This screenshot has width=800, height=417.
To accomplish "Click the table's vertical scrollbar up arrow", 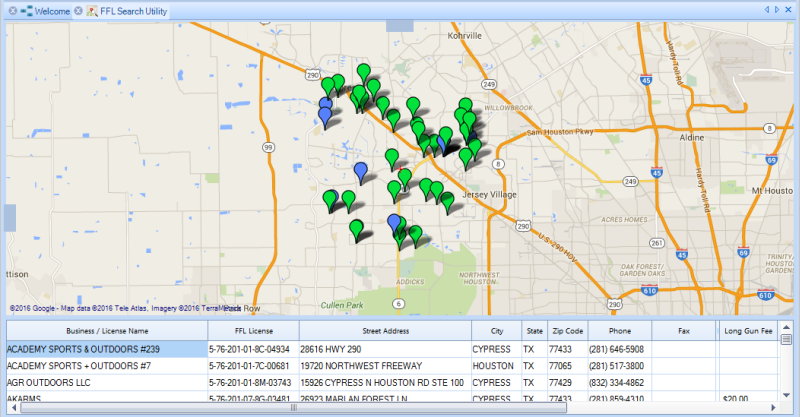I will click(x=786, y=327).
